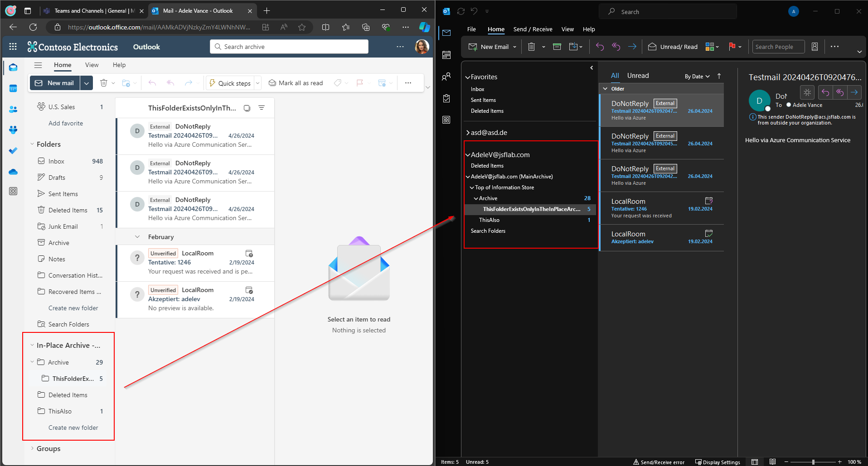Open the Help tab in Outlook web
Image resolution: width=868 pixels, height=466 pixels.
click(119, 65)
